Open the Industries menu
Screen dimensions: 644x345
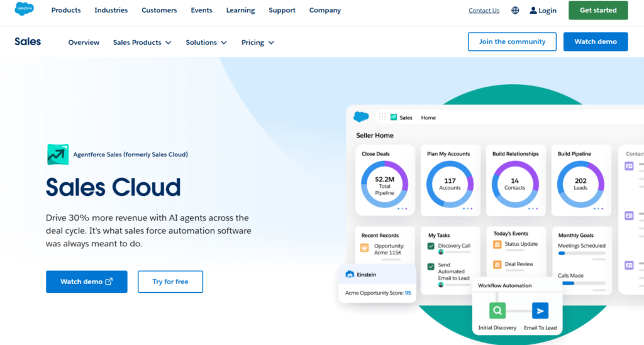point(111,10)
